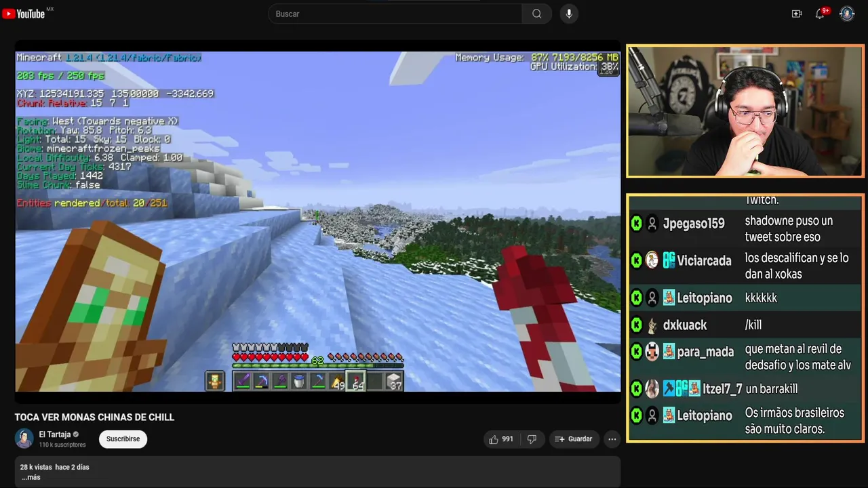868x488 pixels.
Task: Select the white blocks stack of 37
Action: point(394,382)
